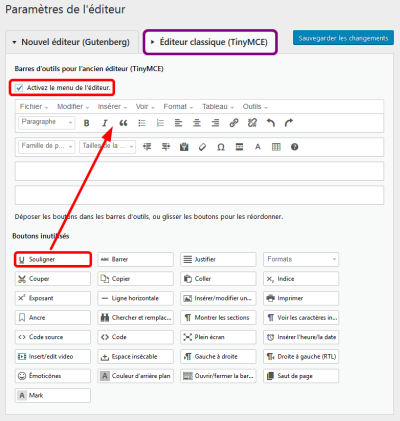Click the undo arrow icon

point(271,123)
